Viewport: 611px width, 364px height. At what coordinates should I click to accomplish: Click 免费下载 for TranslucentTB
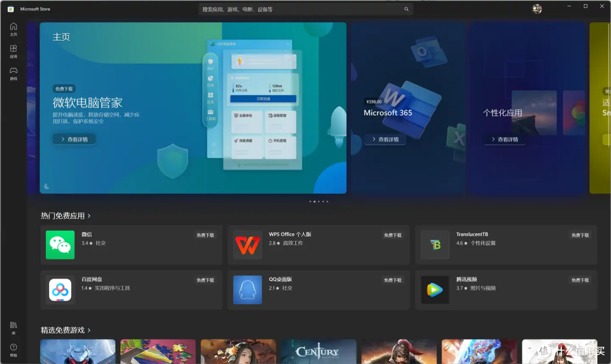pos(580,235)
